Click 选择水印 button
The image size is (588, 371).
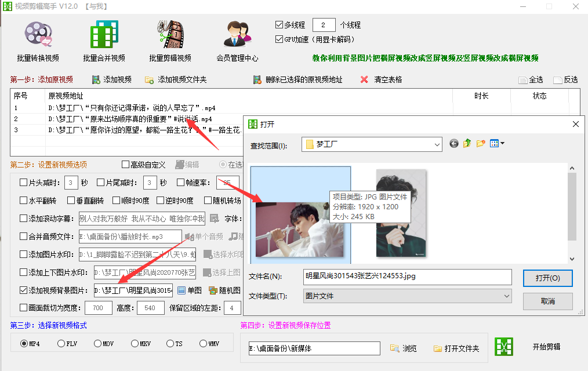[x=223, y=254]
